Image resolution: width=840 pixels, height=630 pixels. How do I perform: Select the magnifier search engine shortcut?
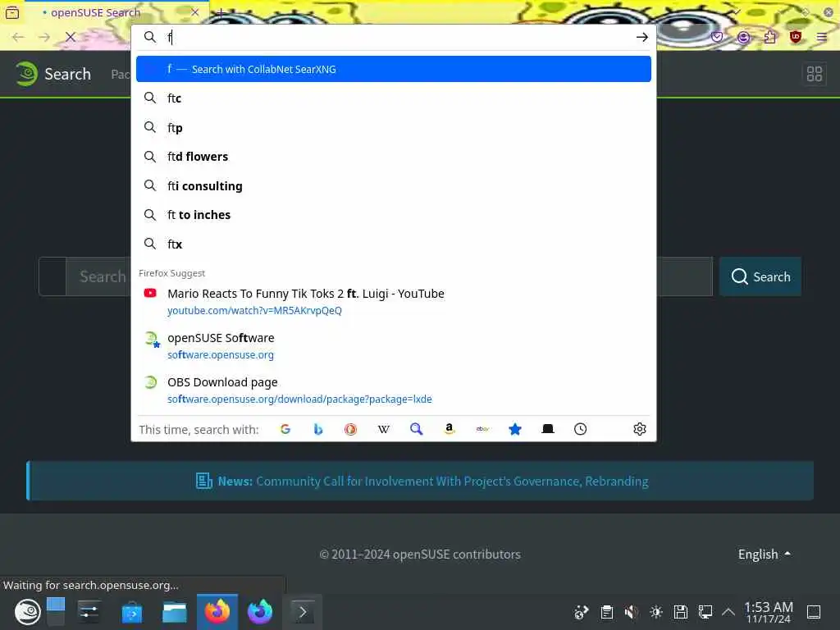click(x=416, y=429)
